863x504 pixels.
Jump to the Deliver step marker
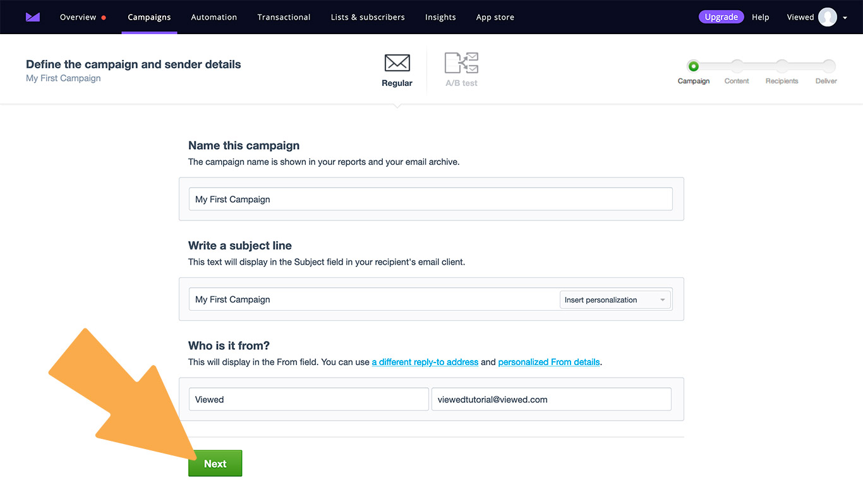[x=829, y=66]
